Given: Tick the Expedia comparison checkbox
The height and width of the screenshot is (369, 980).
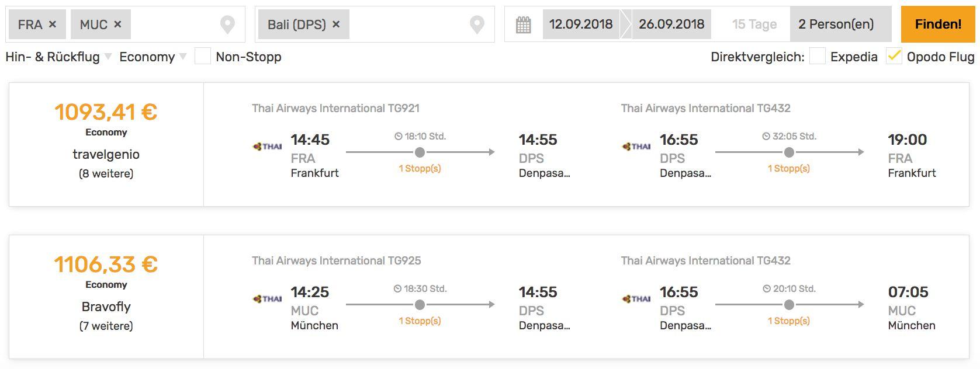Looking at the screenshot, I should click(x=818, y=57).
